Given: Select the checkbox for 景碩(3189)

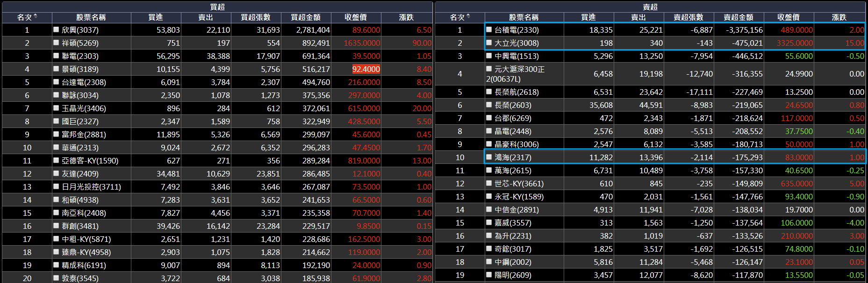Looking at the screenshot, I should pos(56,69).
